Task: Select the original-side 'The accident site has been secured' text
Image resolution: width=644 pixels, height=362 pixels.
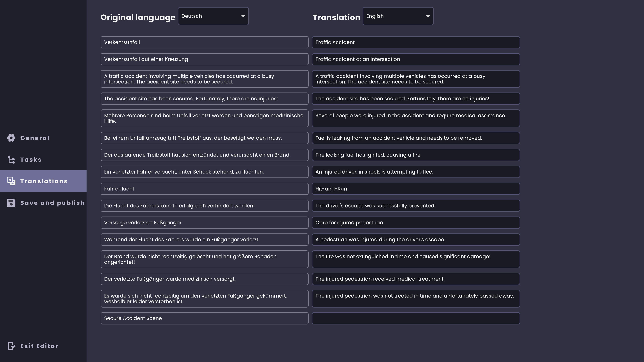Action: point(204,98)
